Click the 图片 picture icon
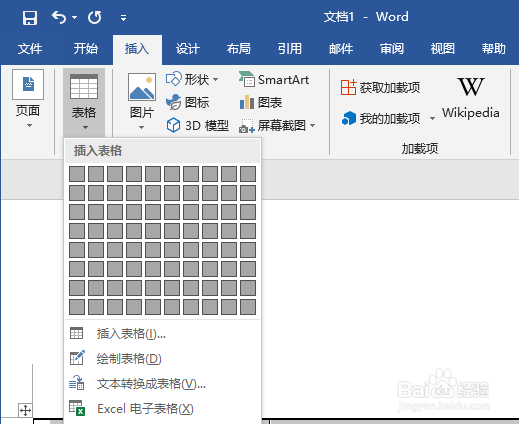The width and height of the screenshot is (519, 424). click(x=142, y=87)
